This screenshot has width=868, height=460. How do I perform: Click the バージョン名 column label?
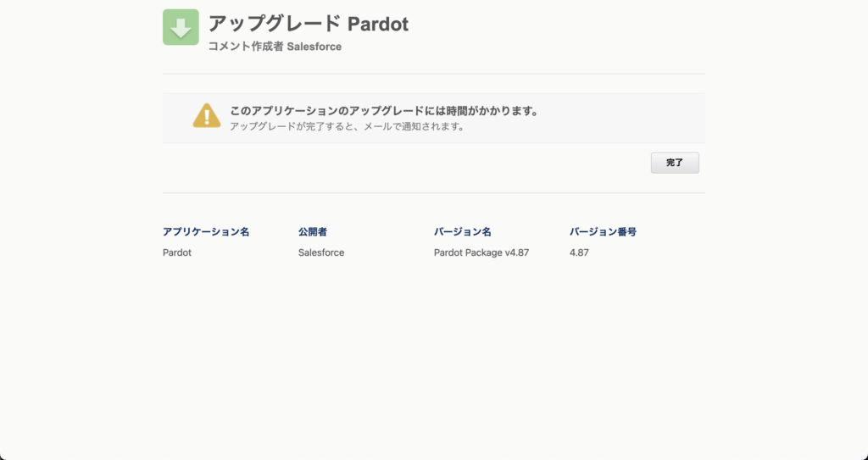click(463, 232)
